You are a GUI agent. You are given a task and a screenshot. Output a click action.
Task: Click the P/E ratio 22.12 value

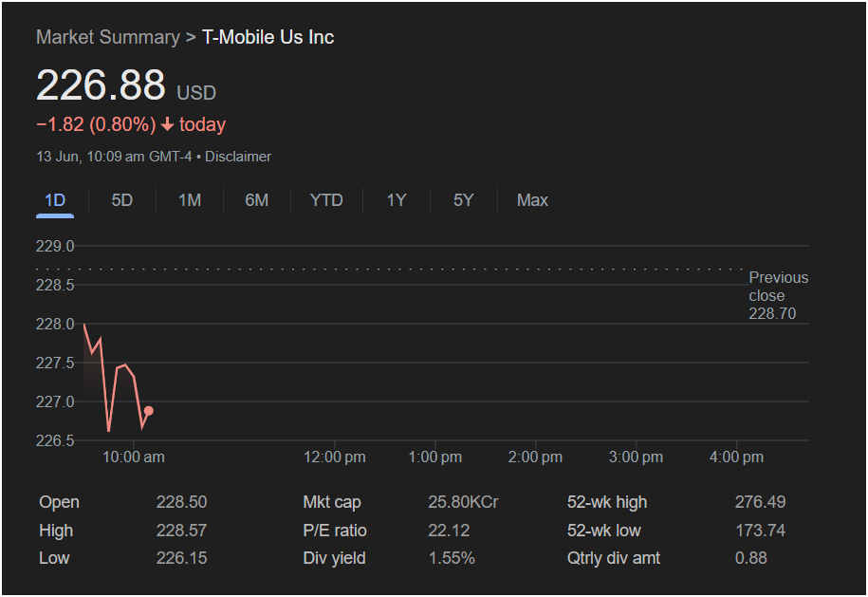point(449,531)
